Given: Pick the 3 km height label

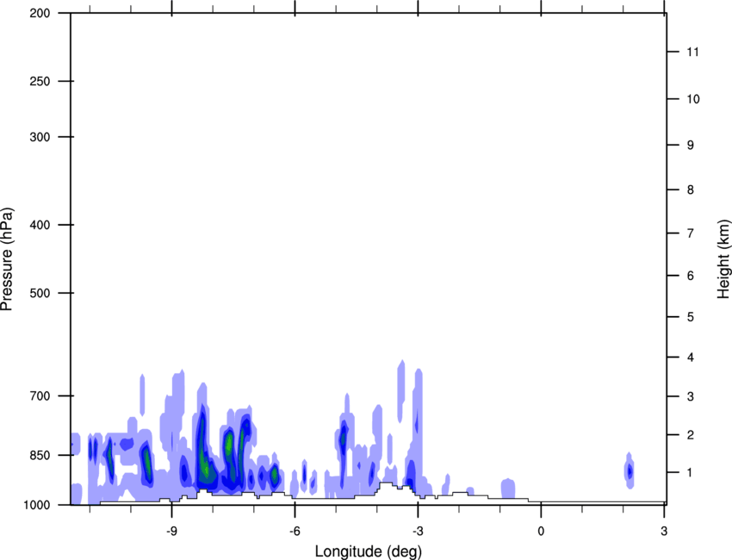Looking at the screenshot, I should pos(691,396).
